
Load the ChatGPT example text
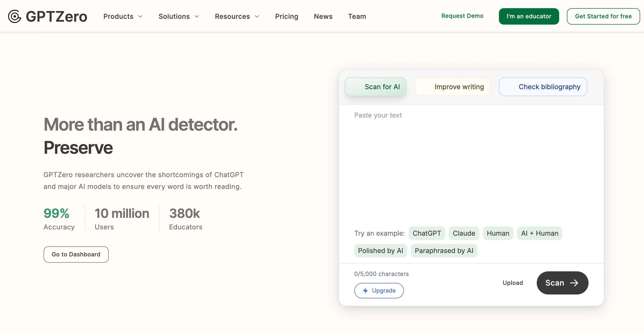427,233
